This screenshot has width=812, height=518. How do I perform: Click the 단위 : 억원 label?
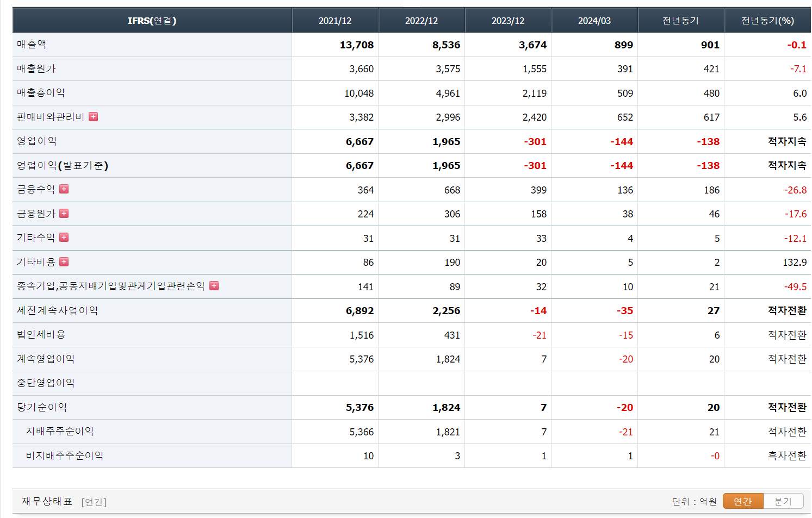tap(694, 502)
